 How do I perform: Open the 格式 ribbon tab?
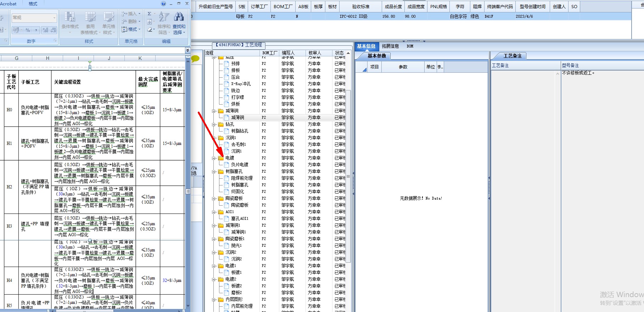(x=33, y=4)
